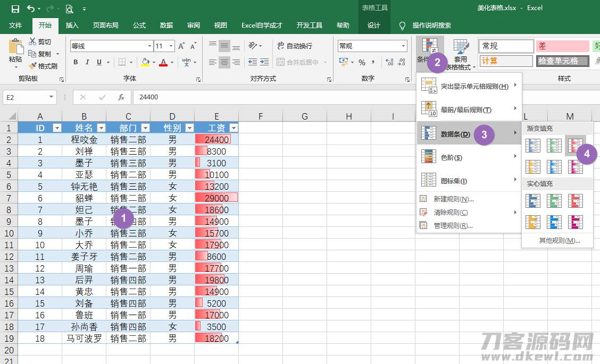Open 突出显示单元格规则 submenu
This screenshot has width=600, height=364.
[x=469, y=86]
